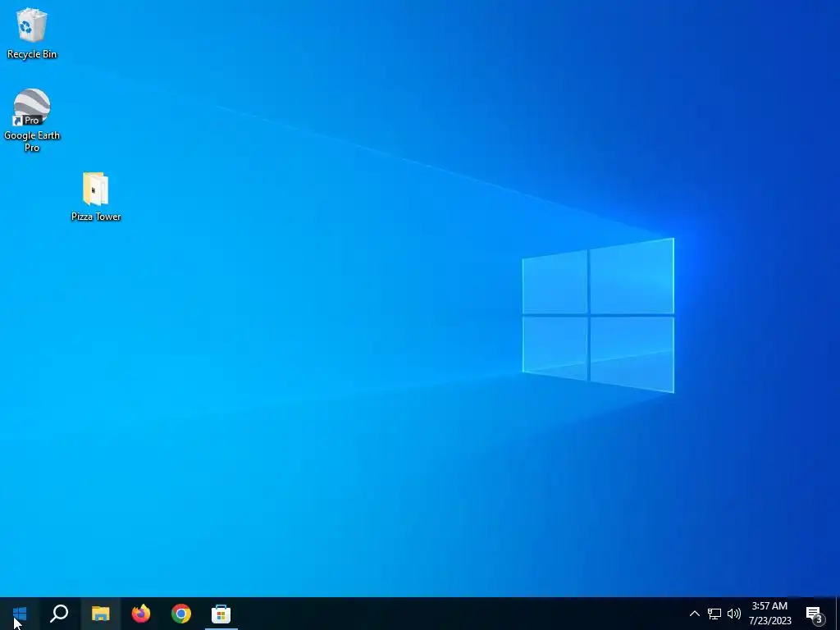Screen dimensions: 840x630
Task: Open Firefox from the taskbar
Action: coord(141,614)
